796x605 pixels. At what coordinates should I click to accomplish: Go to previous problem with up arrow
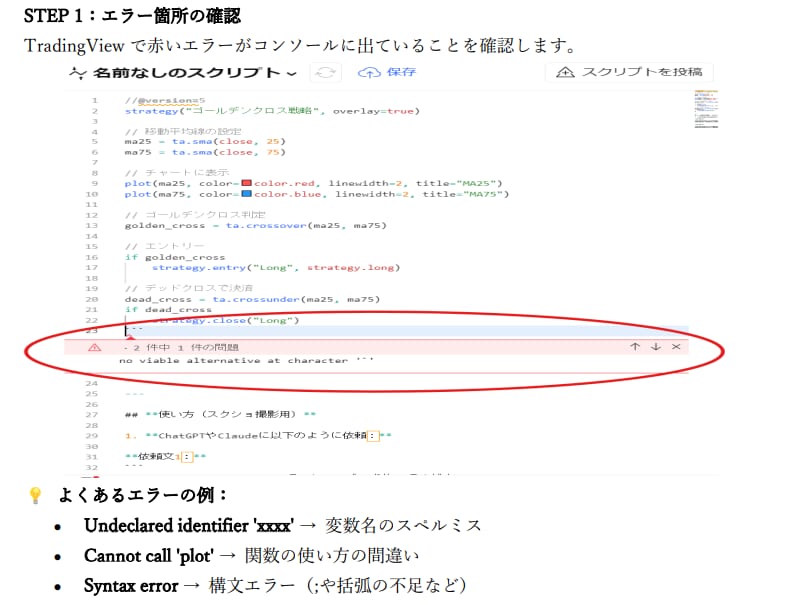click(635, 347)
